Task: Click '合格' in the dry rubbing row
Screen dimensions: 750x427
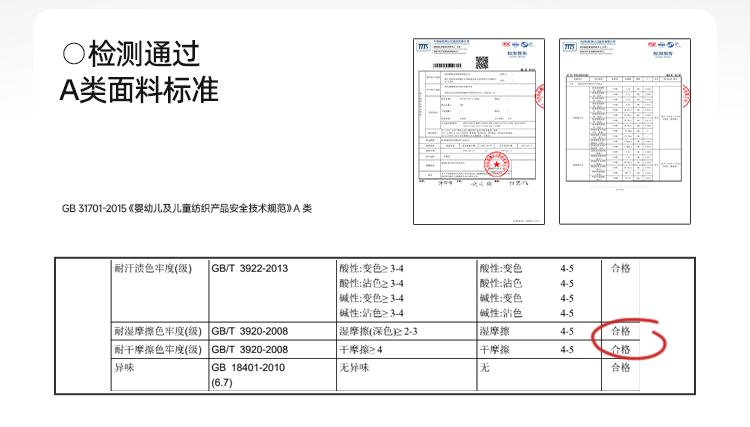Action: tap(620, 350)
